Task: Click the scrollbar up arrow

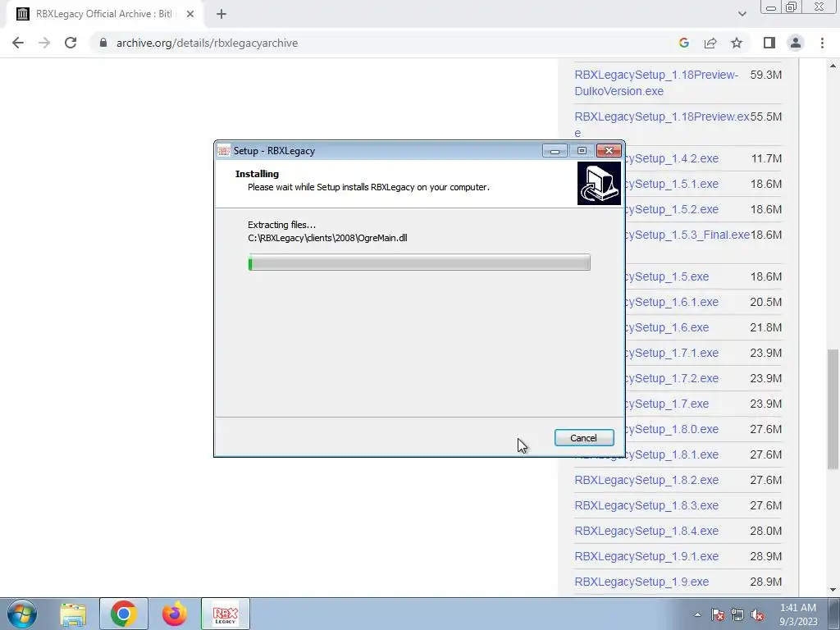Action: pos(833,66)
